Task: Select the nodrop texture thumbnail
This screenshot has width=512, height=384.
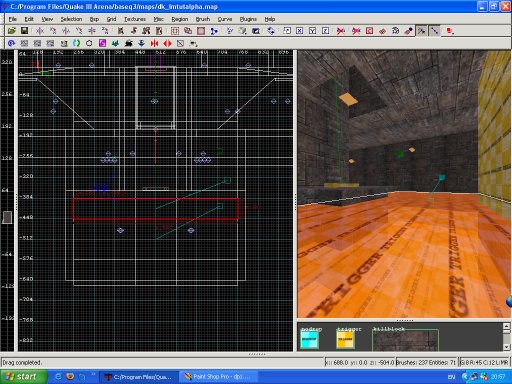Action: coord(309,340)
